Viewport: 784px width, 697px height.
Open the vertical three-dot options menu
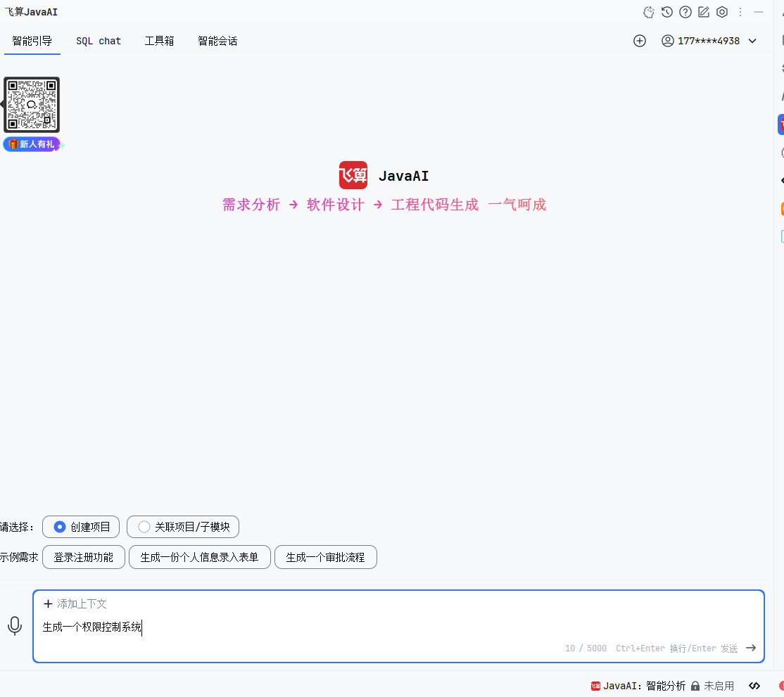point(740,12)
